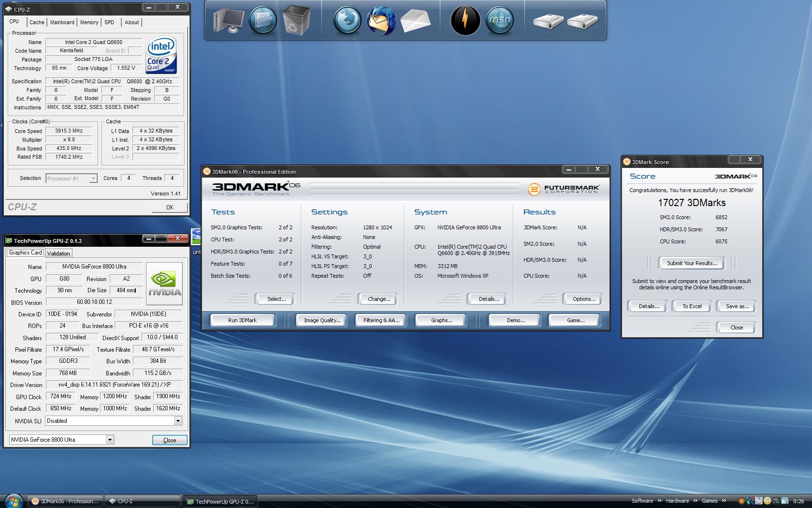812x508 pixels.
Task: Click OK in the CPU-Z window
Action: tap(170, 208)
